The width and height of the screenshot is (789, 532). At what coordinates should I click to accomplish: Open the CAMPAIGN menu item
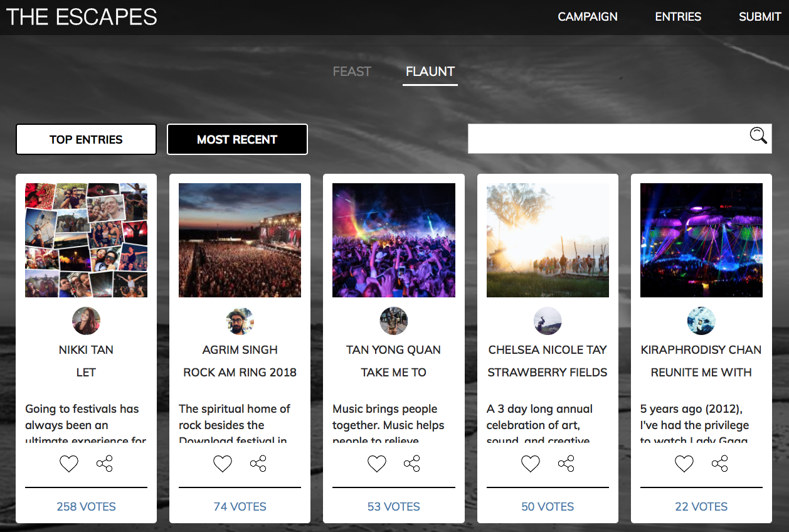(588, 17)
